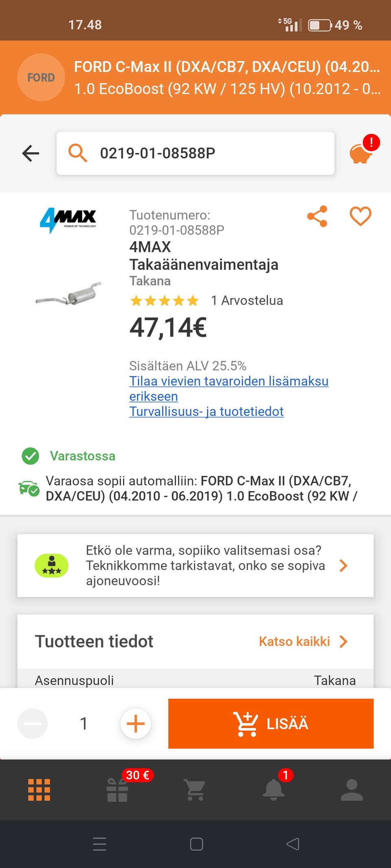
Task: View the muffler product thumbnail
Action: click(x=68, y=294)
